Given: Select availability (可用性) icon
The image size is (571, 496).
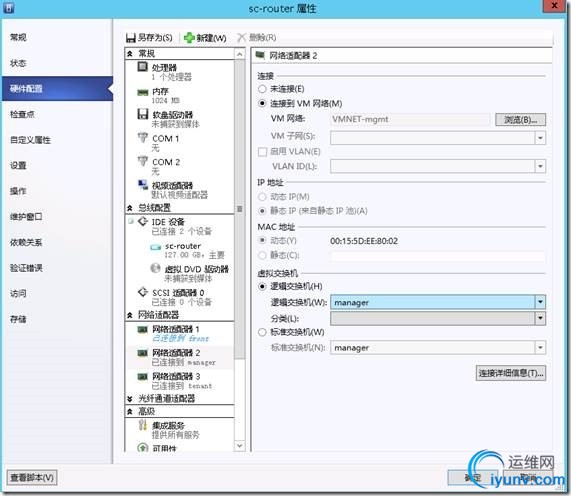Looking at the screenshot, I should click(x=143, y=447).
